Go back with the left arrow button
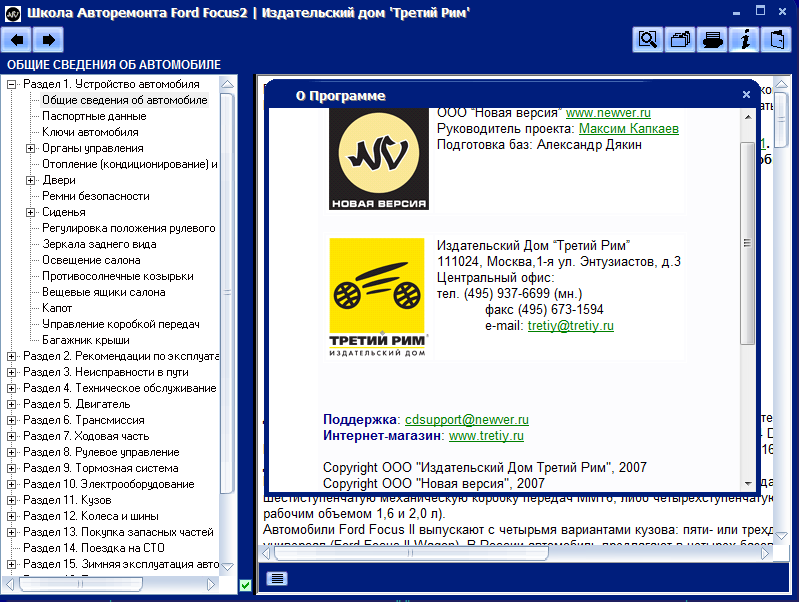This screenshot has width=799, height=602. click(x=17, y=40)
